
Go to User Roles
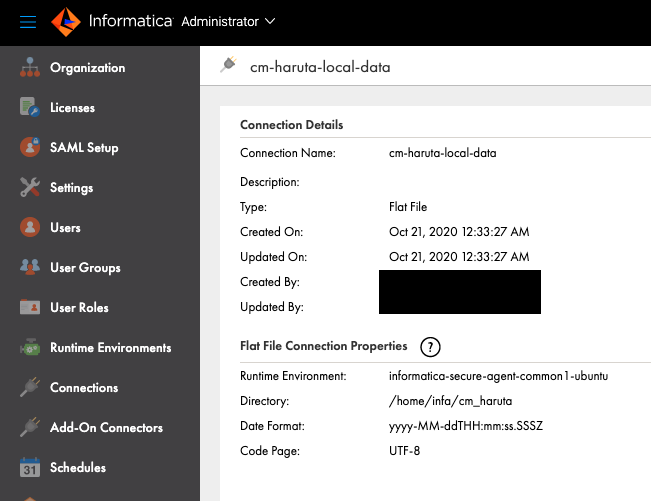79,308
